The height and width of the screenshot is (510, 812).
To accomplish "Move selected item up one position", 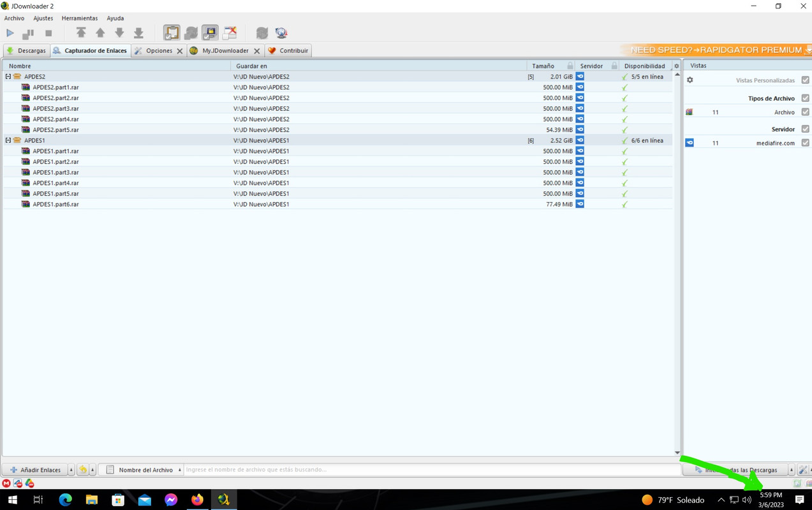I will point(100,33).
